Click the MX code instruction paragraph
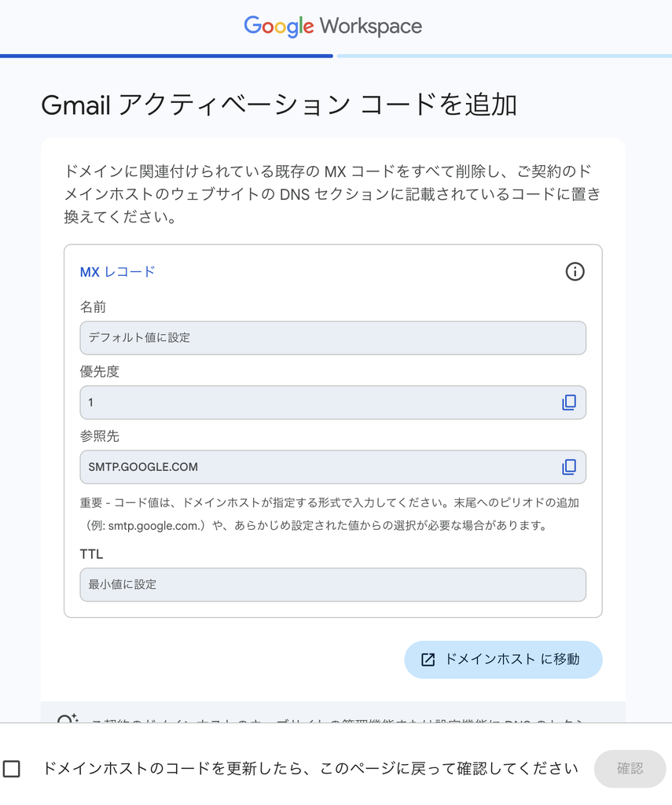 click(332, 194)
